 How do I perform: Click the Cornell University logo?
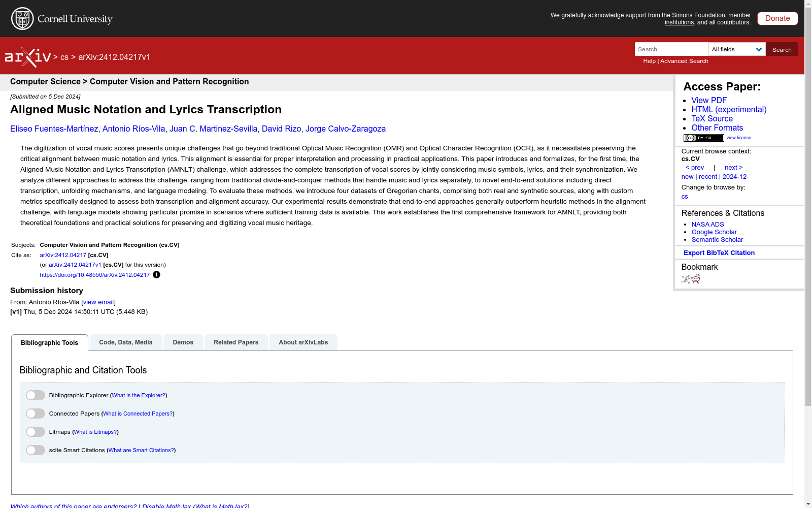[62, 19]
